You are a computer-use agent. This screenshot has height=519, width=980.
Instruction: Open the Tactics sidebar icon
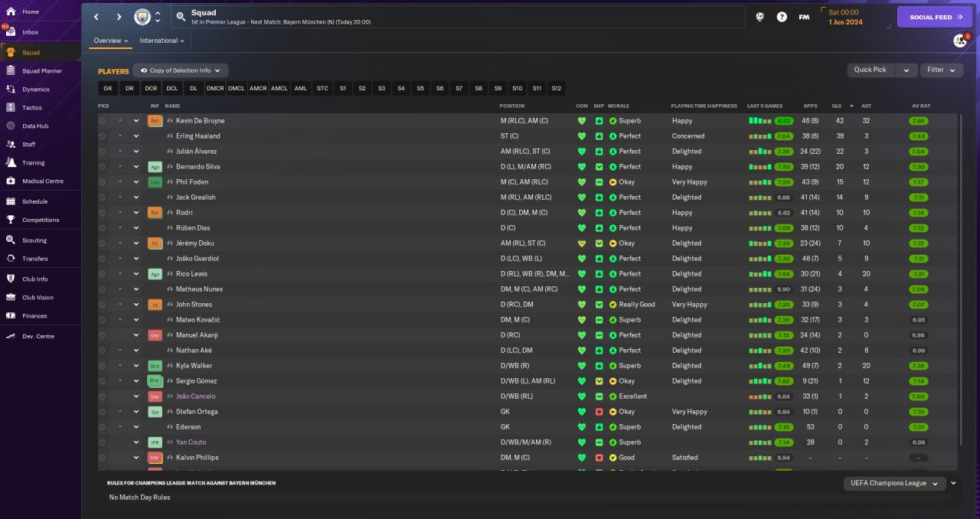11,107
